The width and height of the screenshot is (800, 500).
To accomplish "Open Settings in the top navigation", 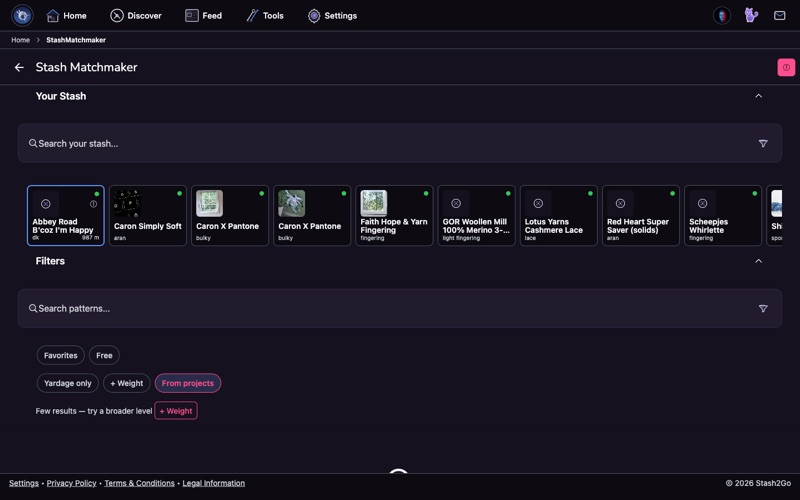I will point(332,16).
